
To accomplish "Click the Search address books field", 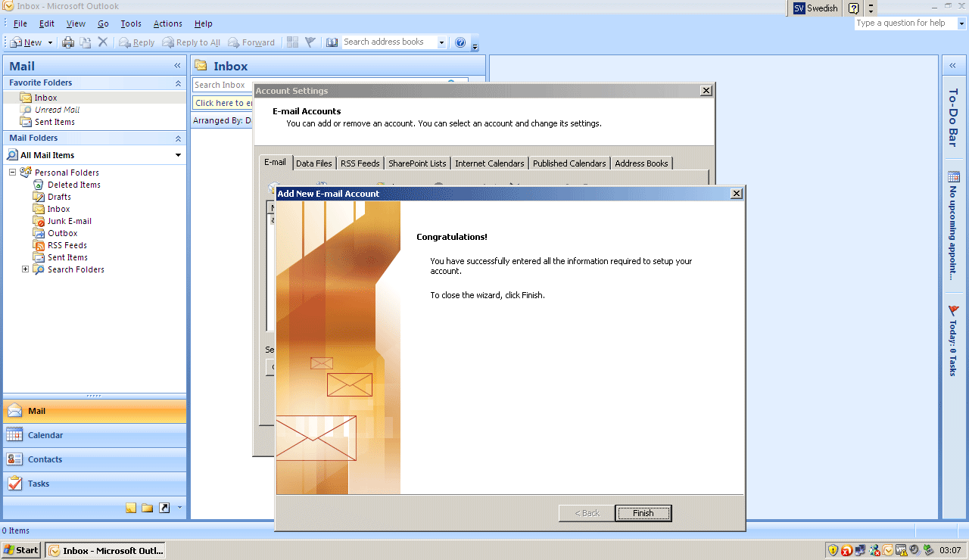I will 389,42.
